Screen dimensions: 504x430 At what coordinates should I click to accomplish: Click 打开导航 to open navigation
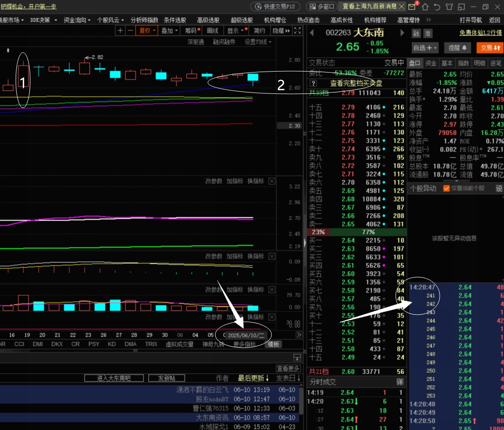pos(471,20)
